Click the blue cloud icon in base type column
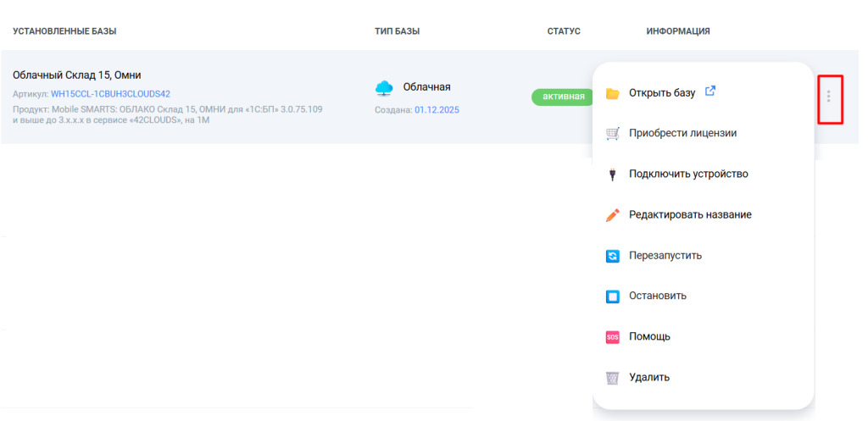Image resolution: width=868 pixels, height=421 pixels. (385, 87)
